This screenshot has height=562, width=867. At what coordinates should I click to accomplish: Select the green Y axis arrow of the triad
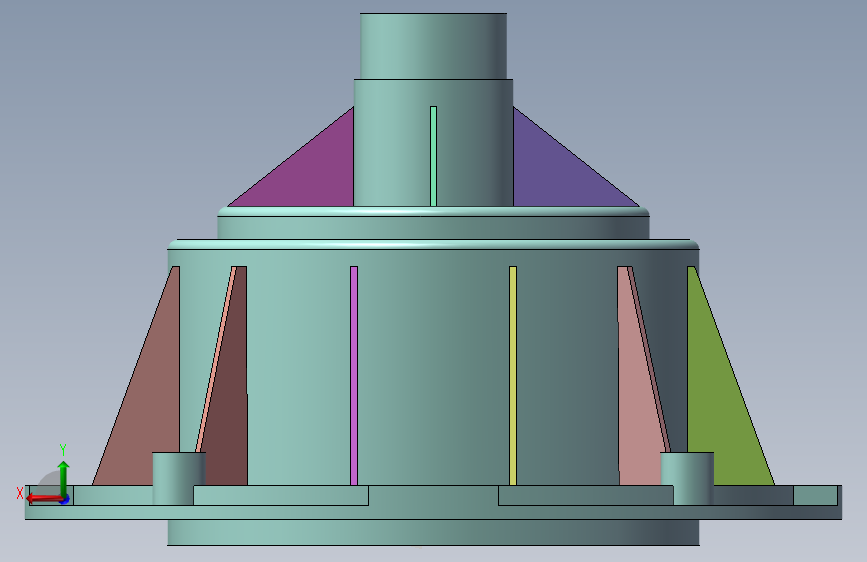tap(63, 478)
